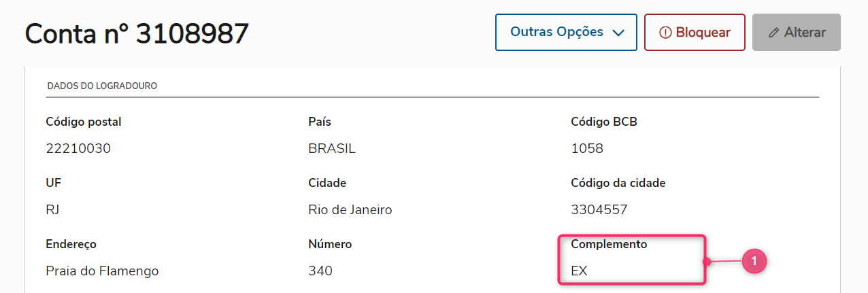Image resolution: width=868 pixels, height=293 pixels.
Task: Click the Código postal field label
Action: [x=84, y=122]
